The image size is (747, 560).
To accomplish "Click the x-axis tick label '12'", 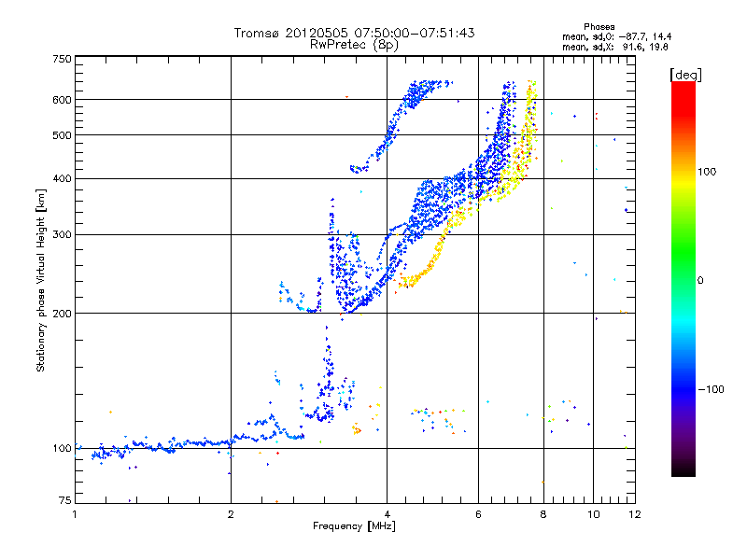I will (x=635, y=514).
